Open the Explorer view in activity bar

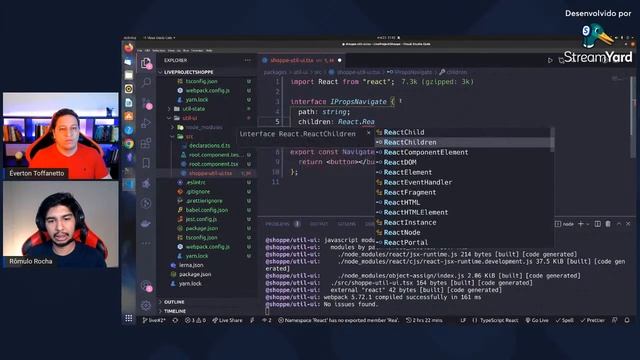point(146,63)
